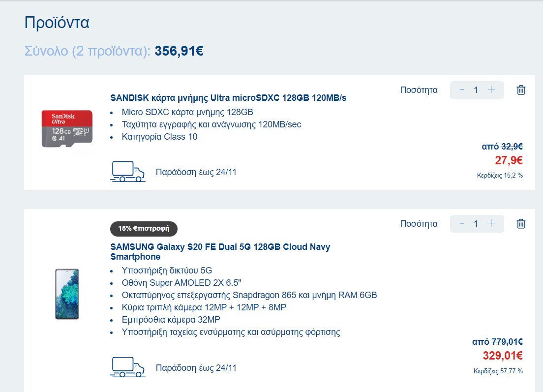
Task: Click the struck-through 779,01€ original price
Action: tap(507, 342)
